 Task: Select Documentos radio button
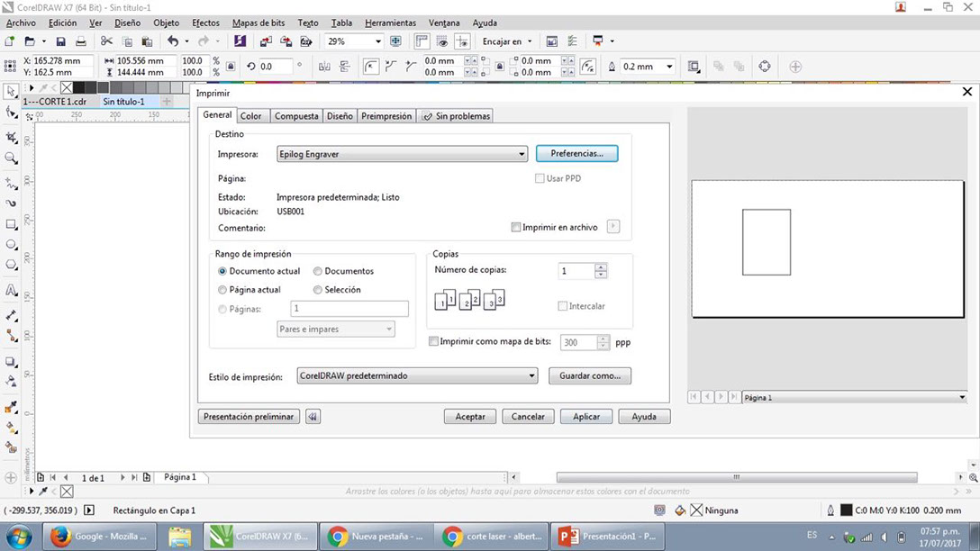(x=317, y=271)
